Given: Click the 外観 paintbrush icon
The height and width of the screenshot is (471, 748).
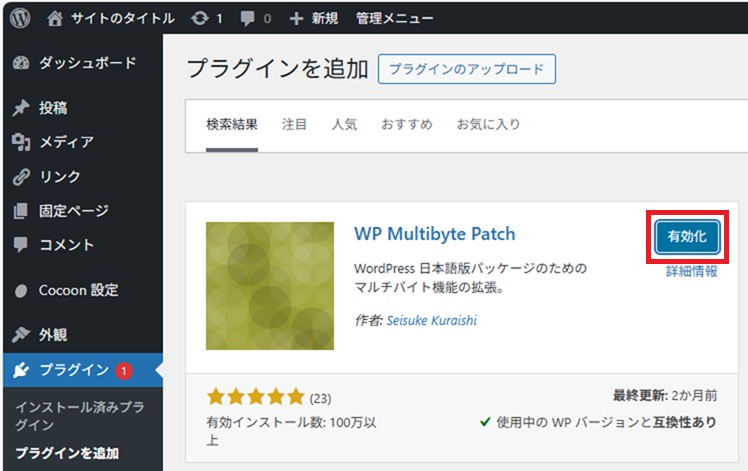Looking at the screenshot, I should click(21, 335).
